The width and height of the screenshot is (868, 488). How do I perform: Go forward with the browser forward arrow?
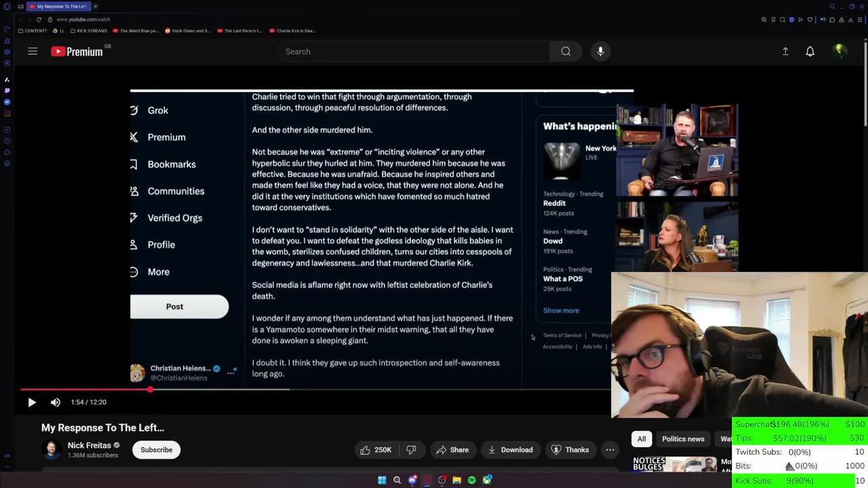coord(29,20)
